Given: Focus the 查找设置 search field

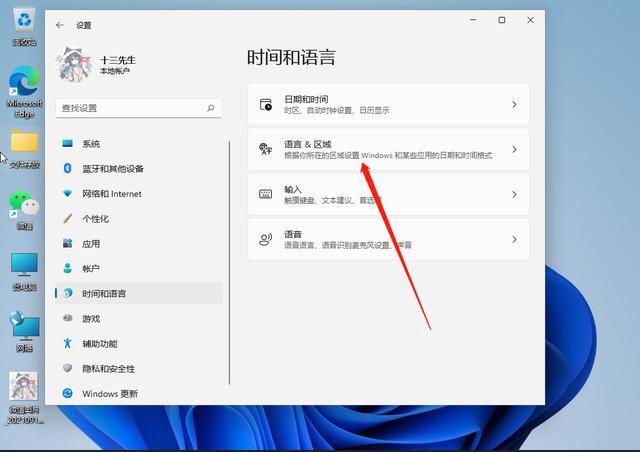Looking at the screenshot, I should tap(139, 108).
